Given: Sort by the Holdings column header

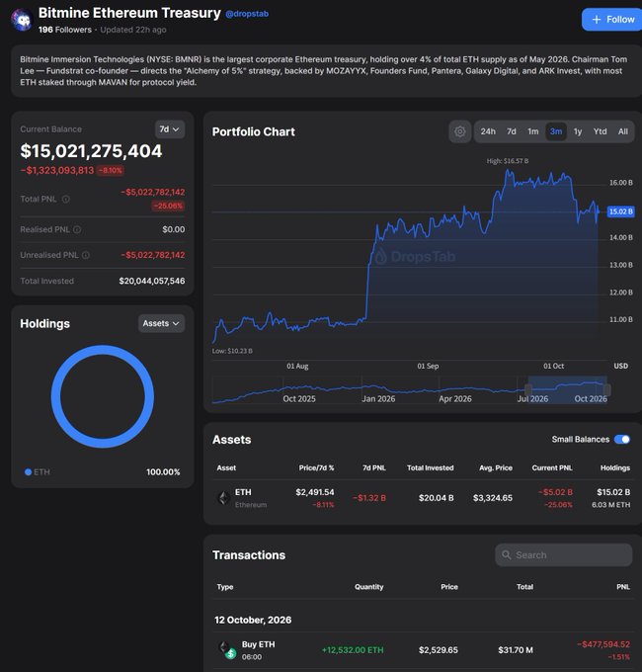Looking at the screenshot, I should point(615,468).
